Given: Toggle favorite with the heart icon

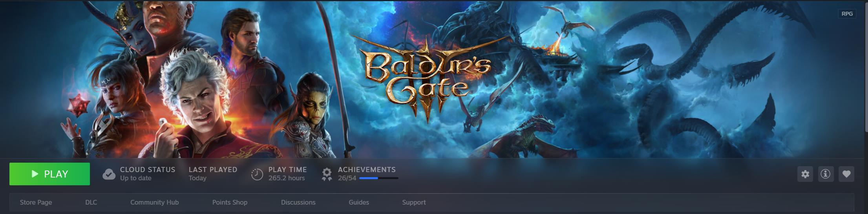Looking at the screenshot, I should pyautogui.click(x=846, y=174).
